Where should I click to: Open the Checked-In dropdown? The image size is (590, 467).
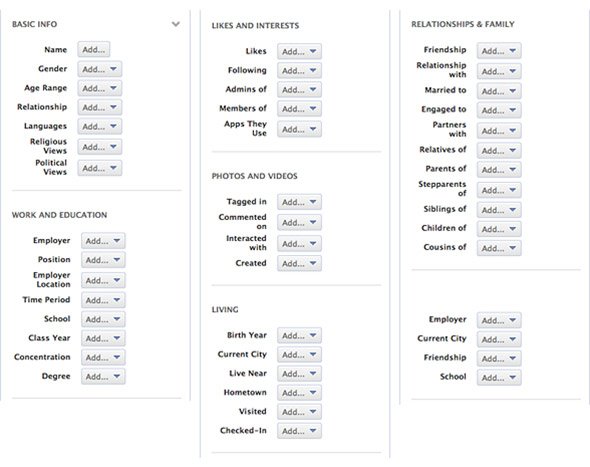point(299,430)
